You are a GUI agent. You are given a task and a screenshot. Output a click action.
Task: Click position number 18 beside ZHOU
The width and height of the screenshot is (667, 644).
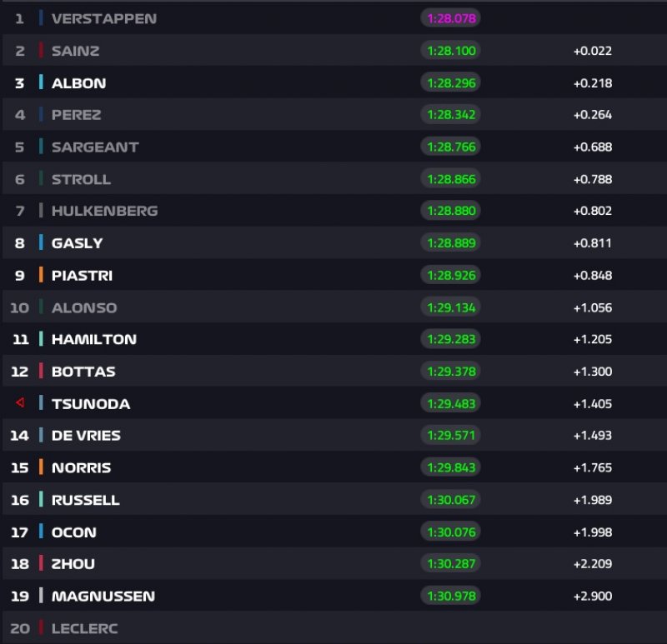(20, 564)
